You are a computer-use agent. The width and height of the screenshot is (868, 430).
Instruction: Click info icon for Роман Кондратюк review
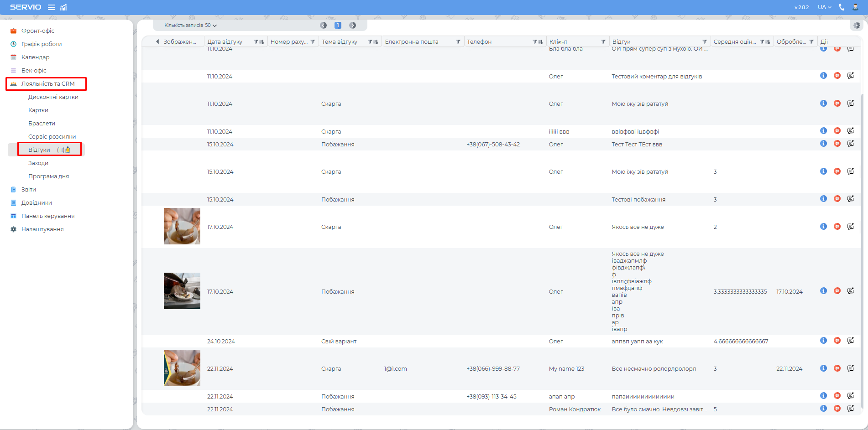[x=823, y=409]
